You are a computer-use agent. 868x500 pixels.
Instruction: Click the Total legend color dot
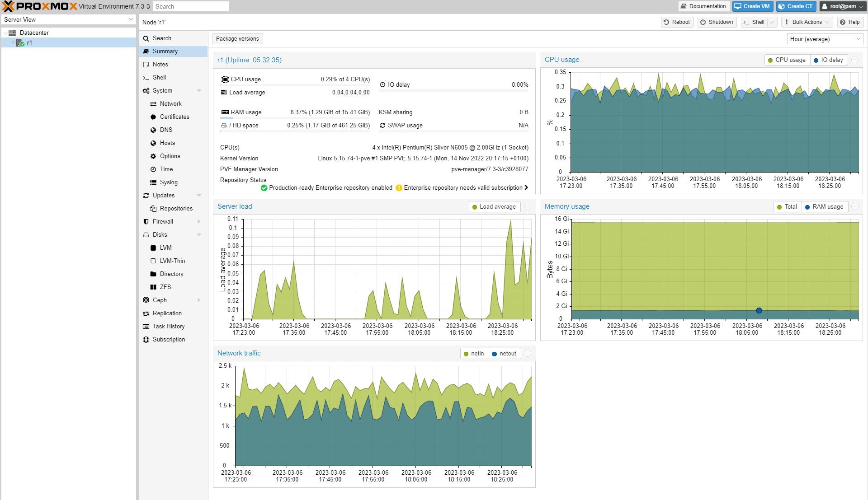point(779,207)
